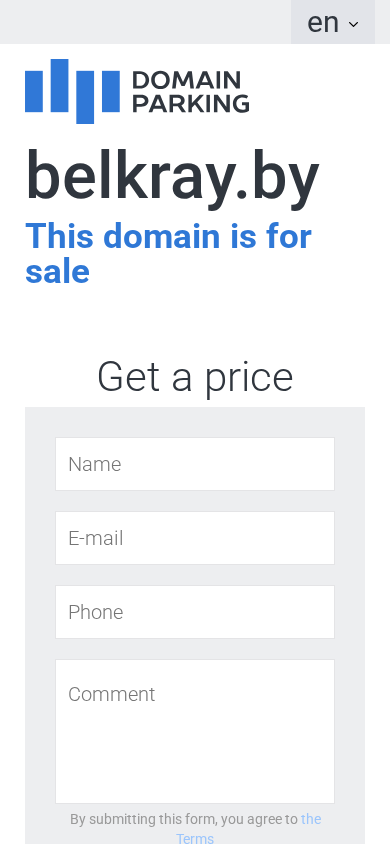This screenshot has height=844, width=390.
Task: Click the word "DOMAIN" in the logo
Action: (x=186, y=80)
